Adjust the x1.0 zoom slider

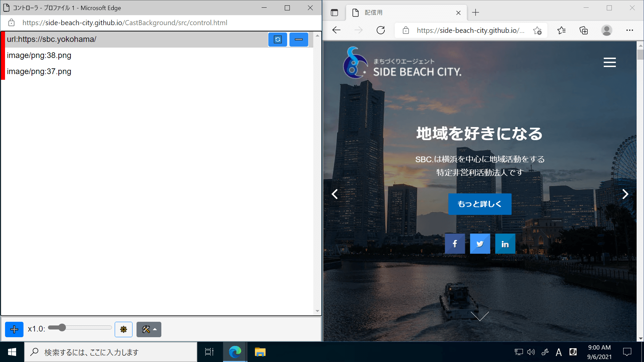(x=62, y=327)
